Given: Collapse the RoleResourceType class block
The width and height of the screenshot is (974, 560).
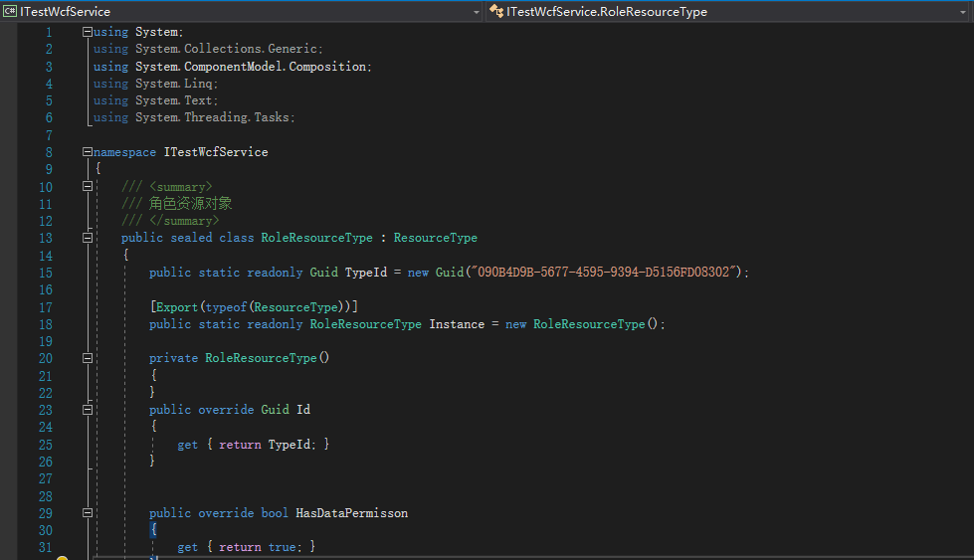Looking at the screenshot, I should [88, 238].
